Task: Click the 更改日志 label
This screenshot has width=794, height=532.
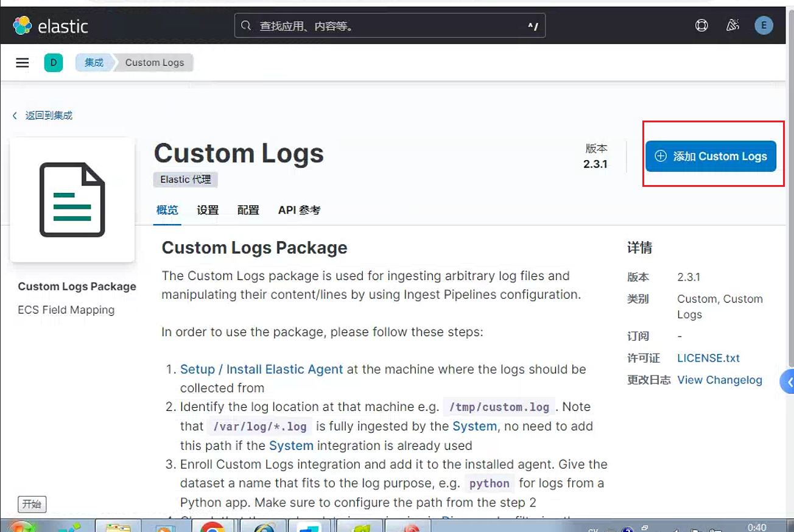Action: click(649, 380)
